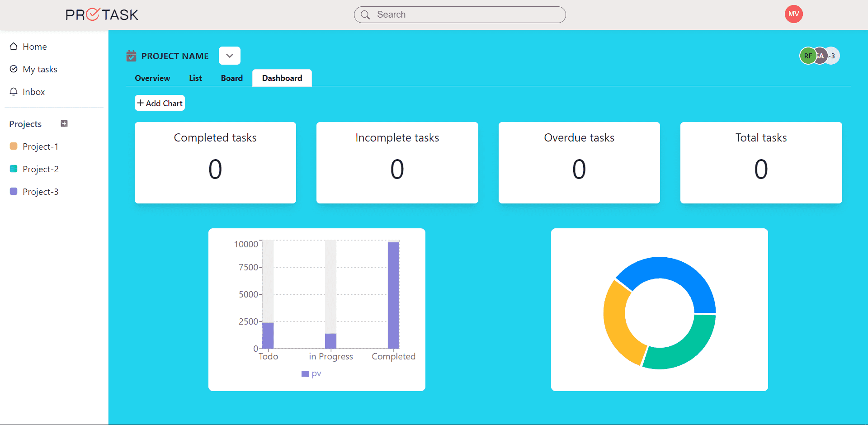
Task: Click the Project-3 purple color swatch
Action: click(14, 192)
